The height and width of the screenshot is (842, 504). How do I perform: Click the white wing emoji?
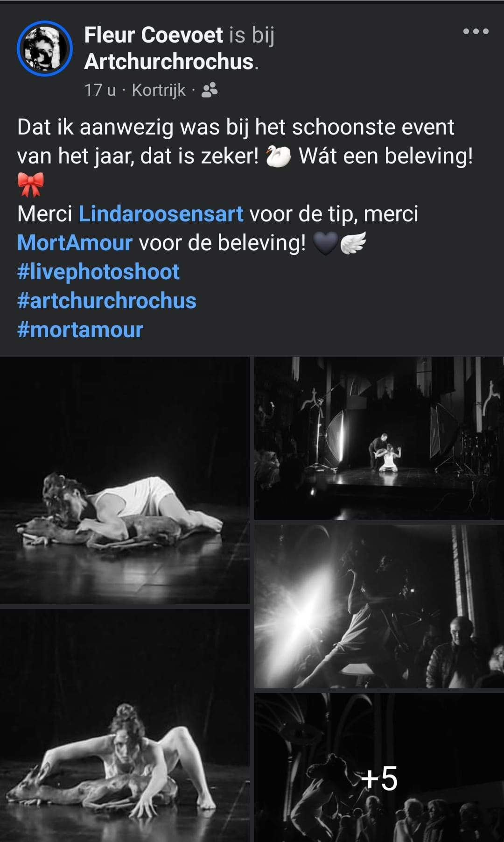point(353,243)
